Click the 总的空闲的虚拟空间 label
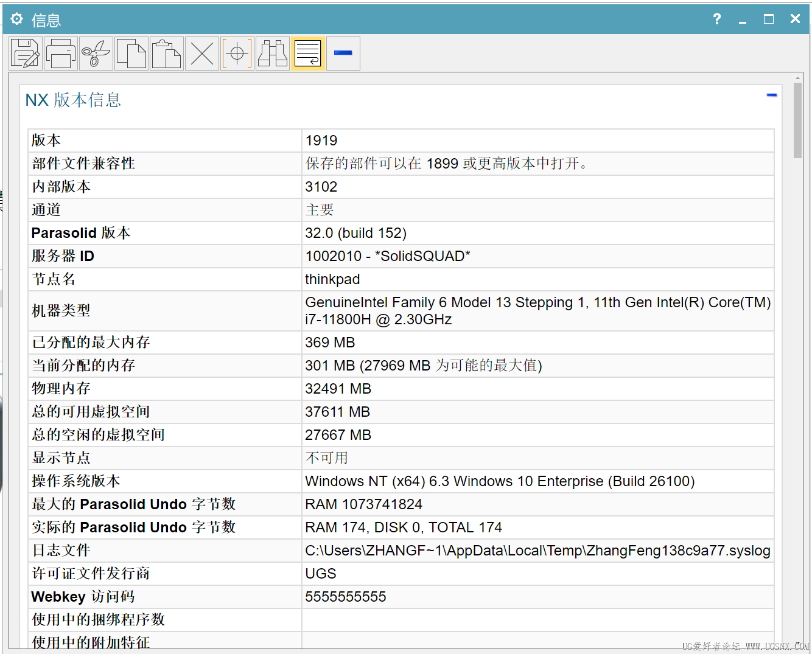The height and width of the screenshot is (654, 812). 98,435
